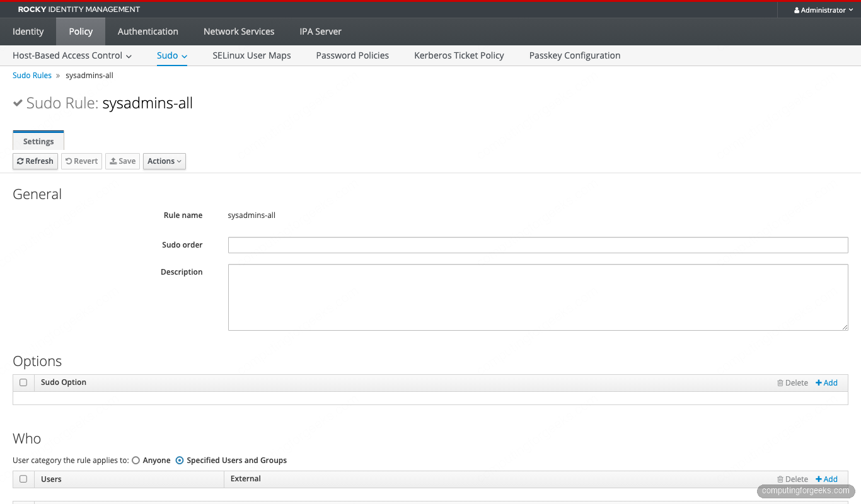This screenshot has width=861, height=504.
Task: Select the Policy main tab
Action: 81,31
